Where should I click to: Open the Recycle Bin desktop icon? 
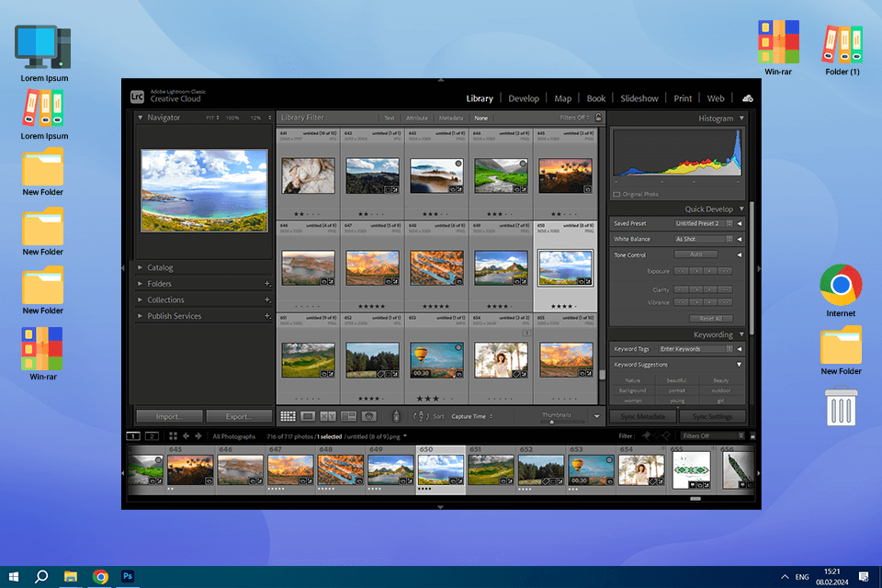841,406
